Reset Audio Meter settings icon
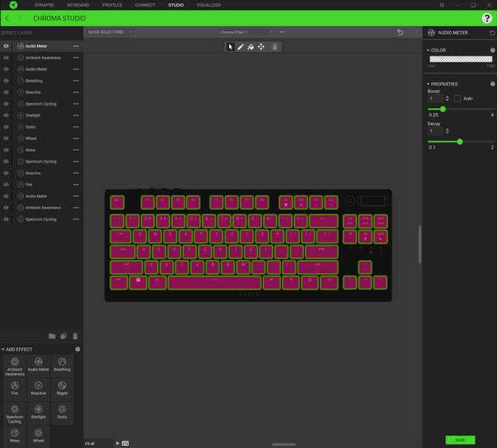The height and width of the screenshot is (448, 497). pyautogui.click(x=492, y=33)
